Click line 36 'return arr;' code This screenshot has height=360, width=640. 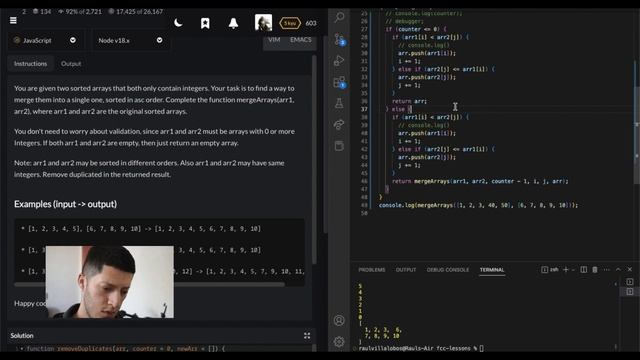tap(409, 101)
